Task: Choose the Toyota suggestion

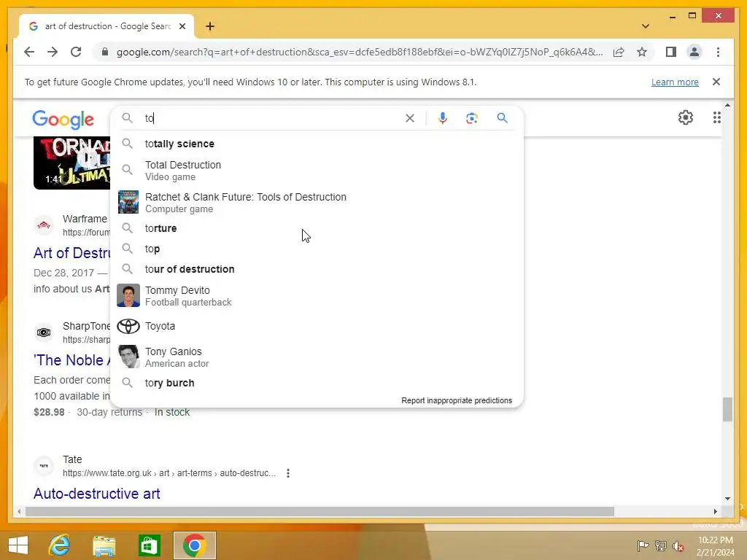Action: [317, 326]
